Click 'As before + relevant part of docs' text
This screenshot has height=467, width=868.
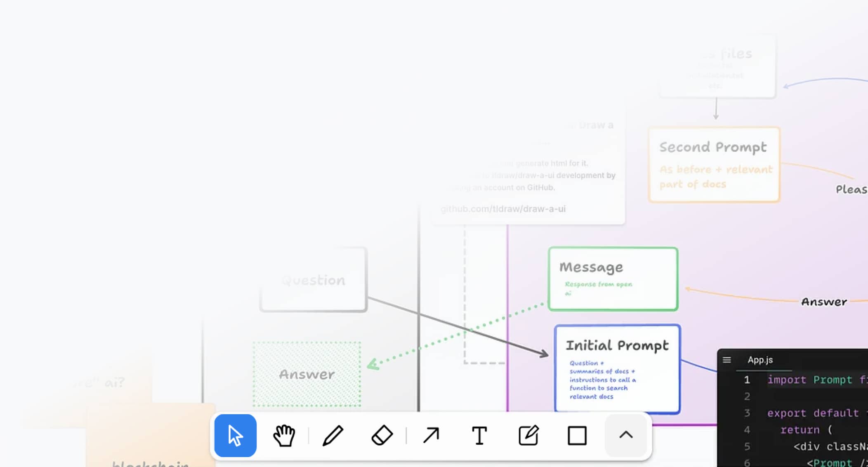(716, 177)
